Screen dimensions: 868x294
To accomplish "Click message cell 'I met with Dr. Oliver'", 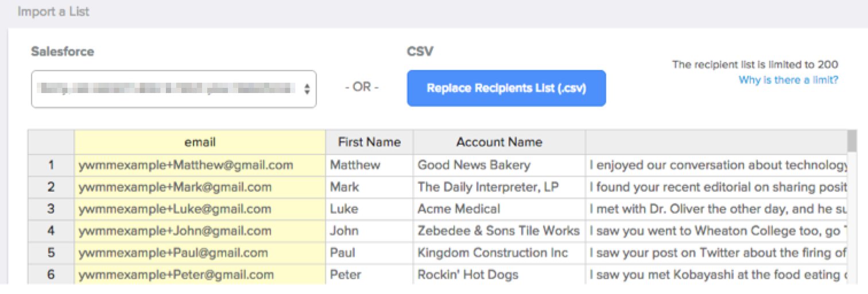I will (x=716, y=209).
